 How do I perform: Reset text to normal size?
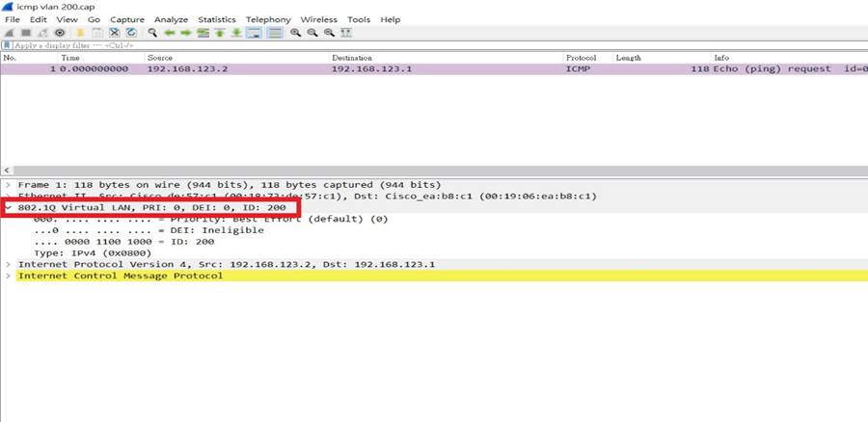(x=330, y=33)
